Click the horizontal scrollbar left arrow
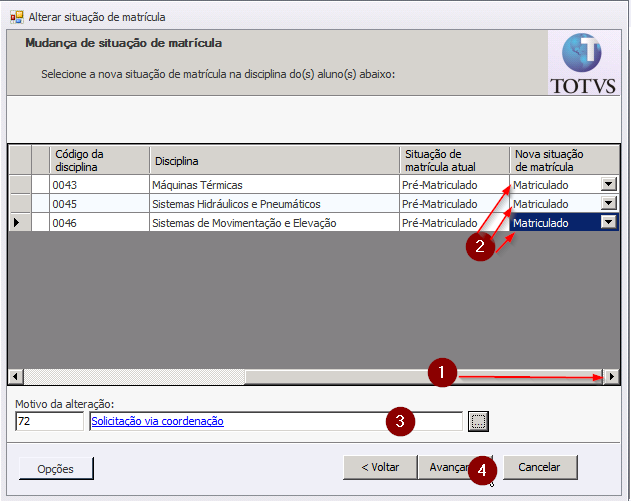The width and height of the screenshot is (631, 501). (16, 377)
